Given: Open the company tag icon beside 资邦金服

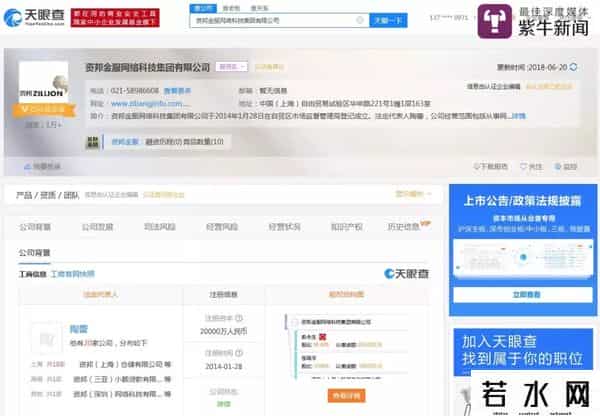Looking at the screenshot, I should click(92, 142).
